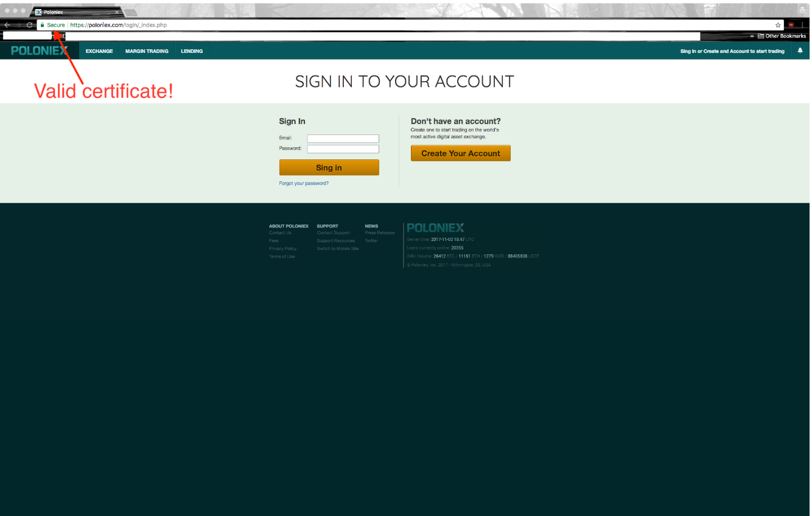This screenshot has height=516, width=812.
Task: Click the Poloniex logo in the header
Action: (40, 51)
